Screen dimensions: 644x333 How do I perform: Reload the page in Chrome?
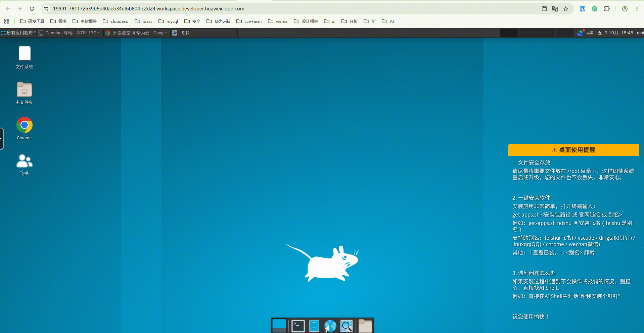pyautogui.click(x=32, y=9)
